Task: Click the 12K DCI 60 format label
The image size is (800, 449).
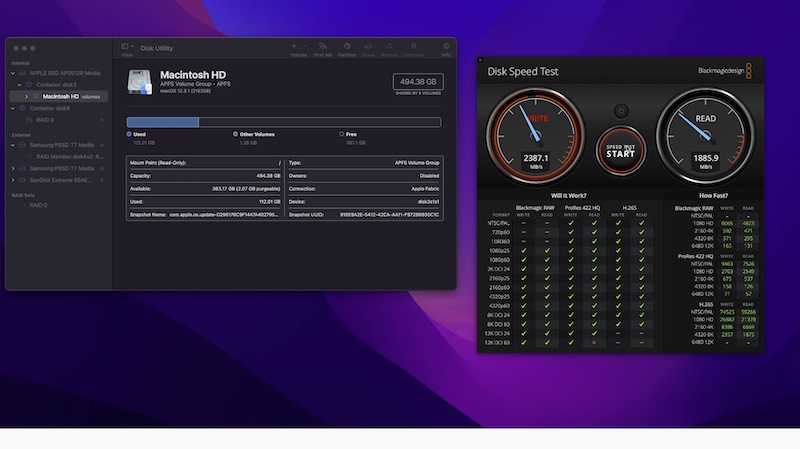Action: click(497, 342)
